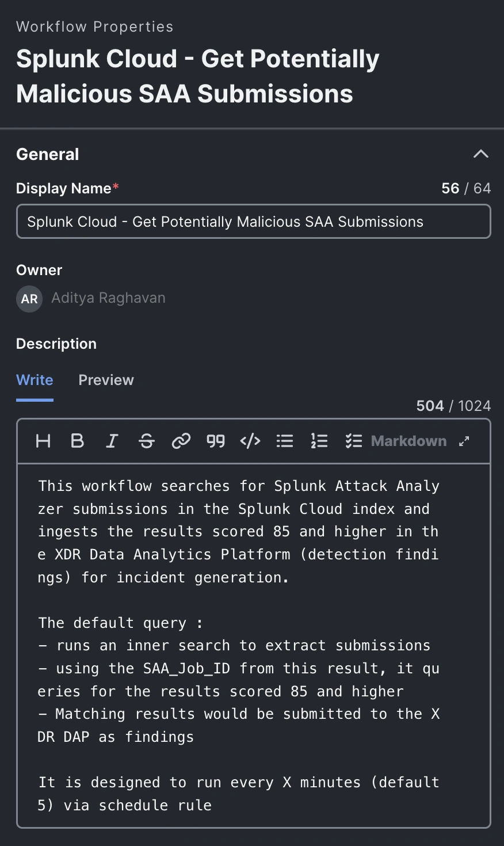Image resolution: width=504 pixels, height=846 pixels.
Task: Click inside the description text area
Action: point(254,645)
